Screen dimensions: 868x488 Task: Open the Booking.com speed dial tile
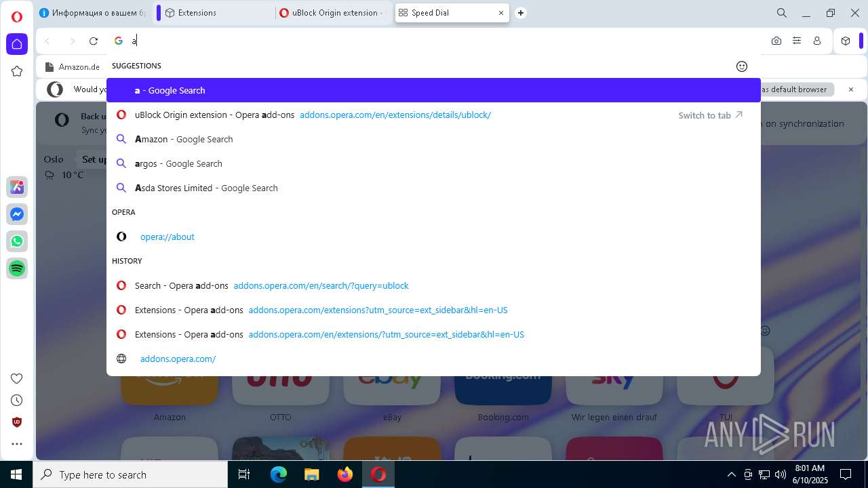pyautogui.click(x=503, y=390)
